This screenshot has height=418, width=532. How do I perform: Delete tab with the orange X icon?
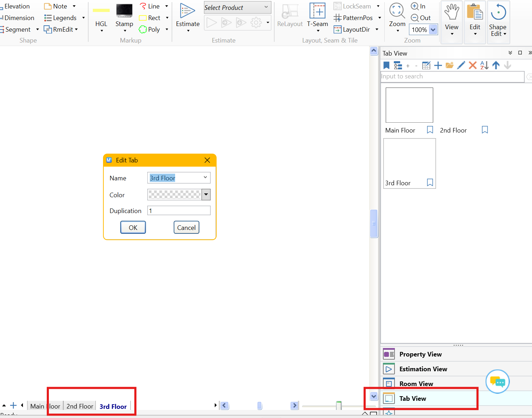coord(473,65)
